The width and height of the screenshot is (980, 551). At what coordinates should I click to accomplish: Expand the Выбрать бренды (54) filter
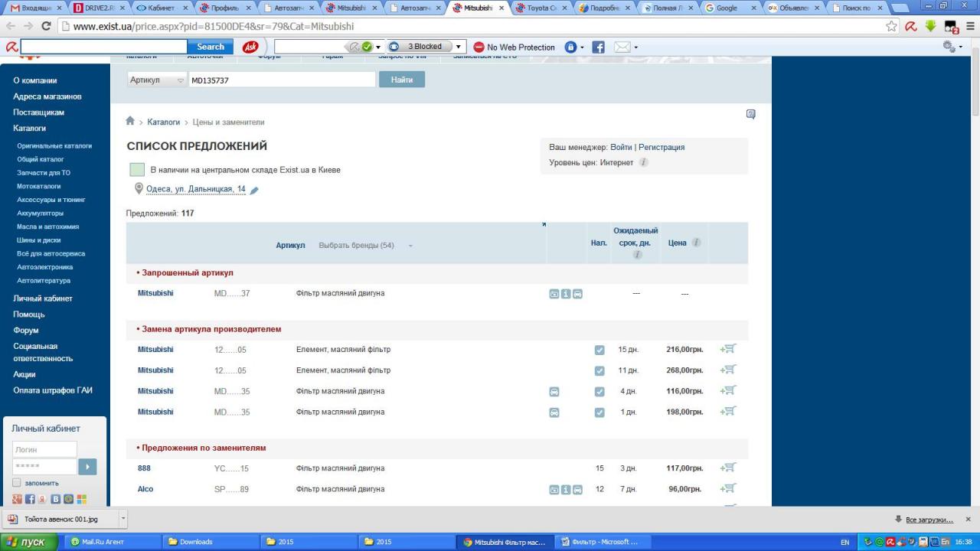[x=366, y=246]
